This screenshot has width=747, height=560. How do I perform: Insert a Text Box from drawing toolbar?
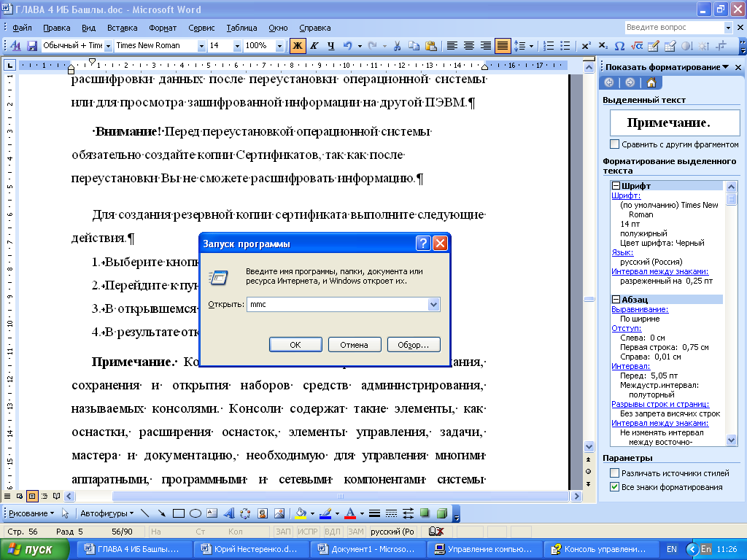212,513
